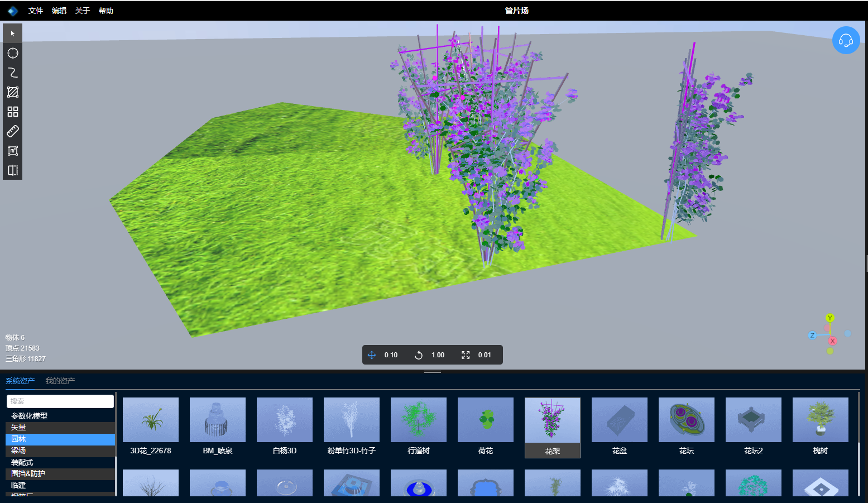This screenshot has width=868, height=503.
Task: Toggle the split-view compare tool
Action: [13, 170]
